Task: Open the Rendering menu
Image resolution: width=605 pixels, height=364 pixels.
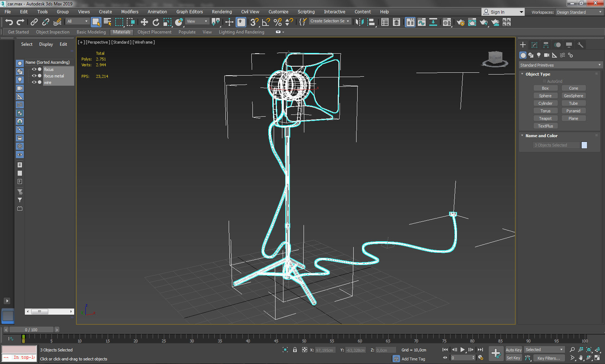Action: coord(222,12)
